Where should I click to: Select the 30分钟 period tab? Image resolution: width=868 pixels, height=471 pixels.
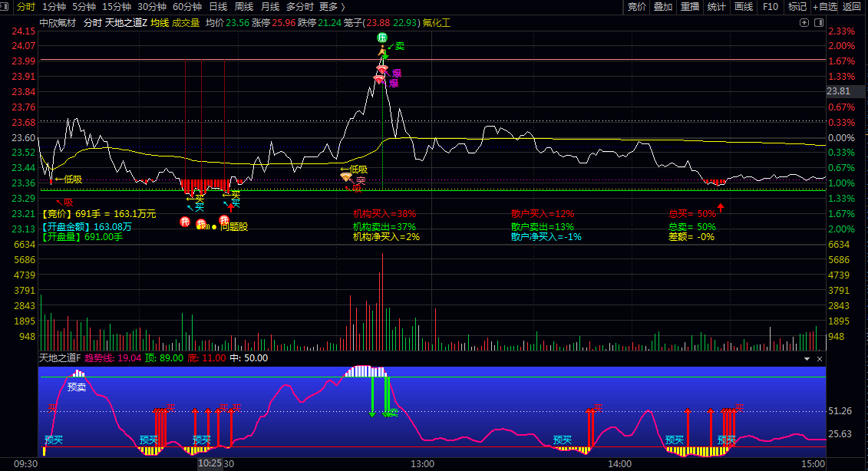[x=152, y=7]
